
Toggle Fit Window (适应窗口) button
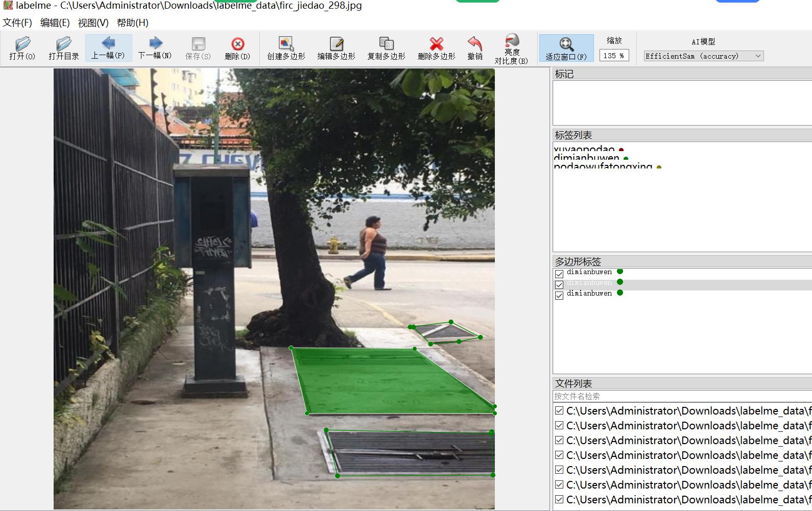[x=566, y=48]
